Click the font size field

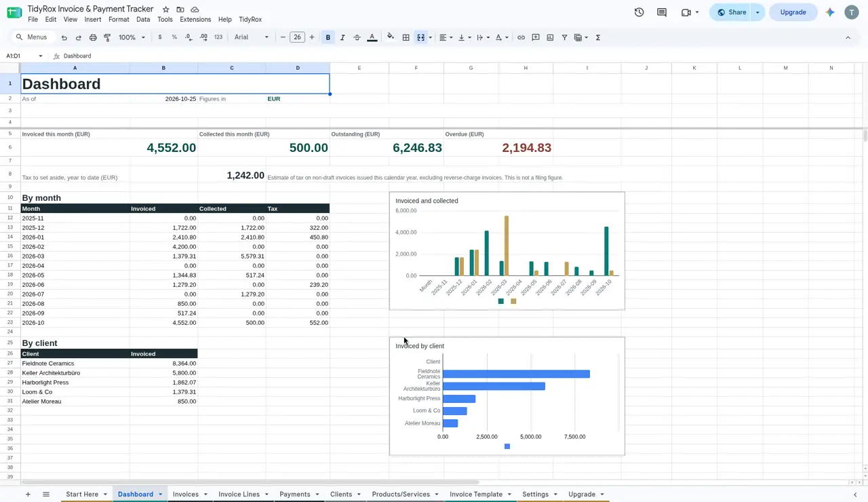coord(297,37)
